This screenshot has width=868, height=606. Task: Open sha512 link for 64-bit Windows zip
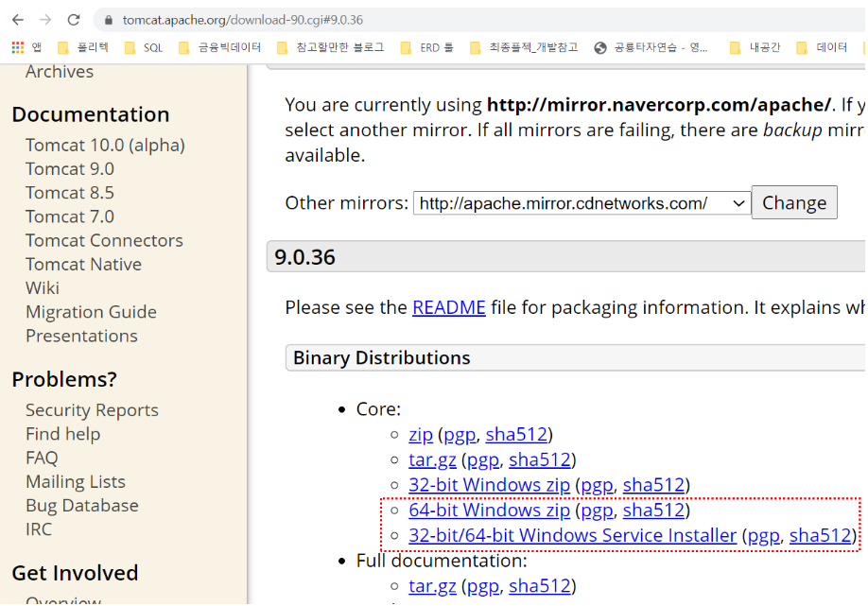pos(653,510)
